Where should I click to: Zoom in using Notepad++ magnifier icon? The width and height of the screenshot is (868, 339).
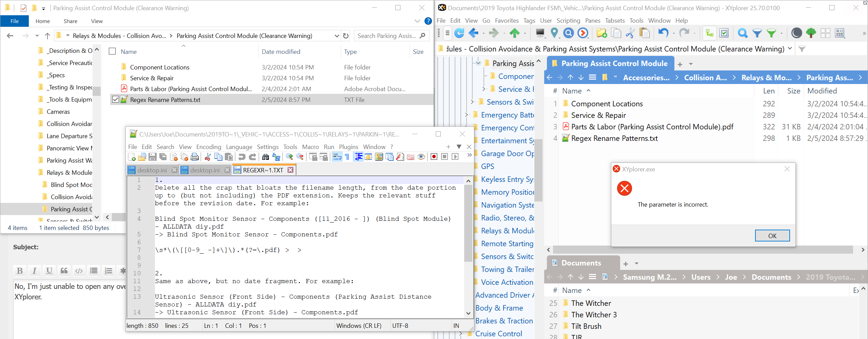pyautogui.click(x=289, y=156)
